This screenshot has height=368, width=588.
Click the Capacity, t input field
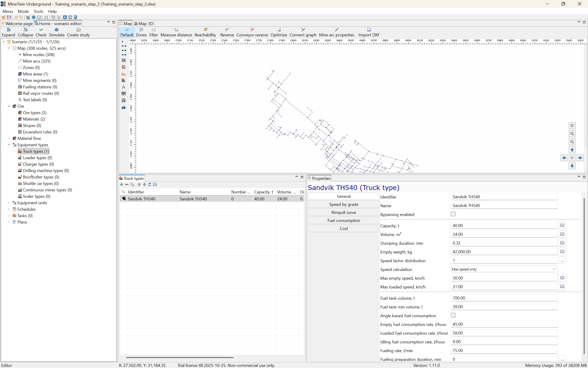coord(504,226)
